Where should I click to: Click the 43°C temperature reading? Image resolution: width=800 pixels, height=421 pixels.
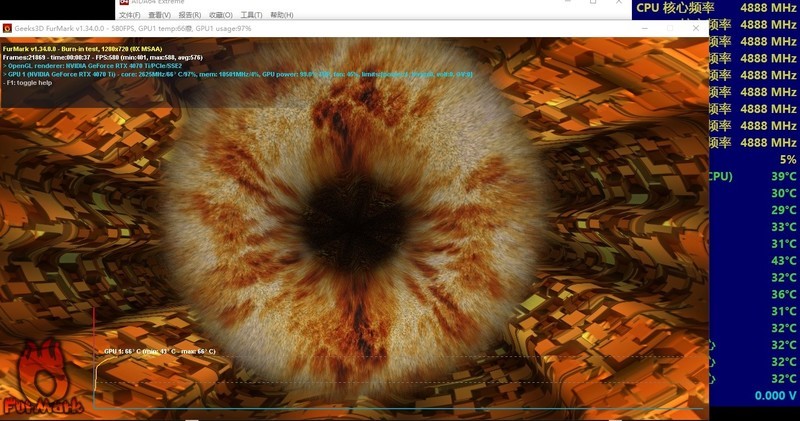point(784,261)
